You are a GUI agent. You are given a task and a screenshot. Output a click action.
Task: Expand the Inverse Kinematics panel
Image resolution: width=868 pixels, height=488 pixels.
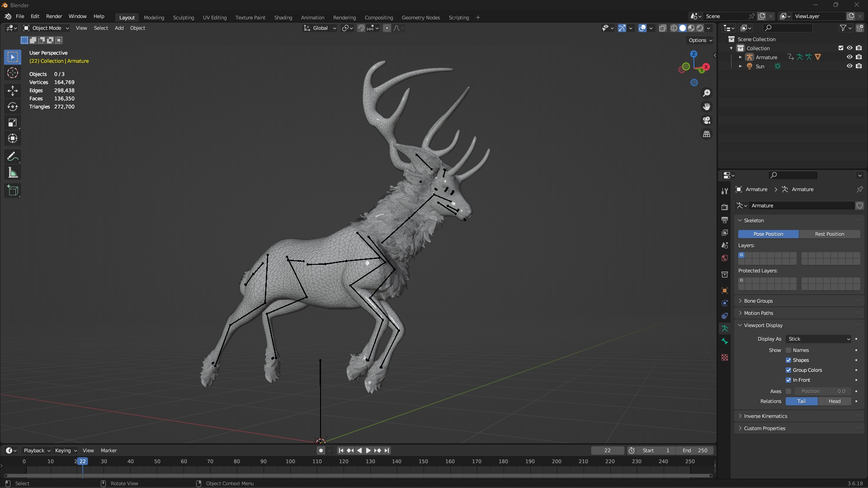[765, 416]
